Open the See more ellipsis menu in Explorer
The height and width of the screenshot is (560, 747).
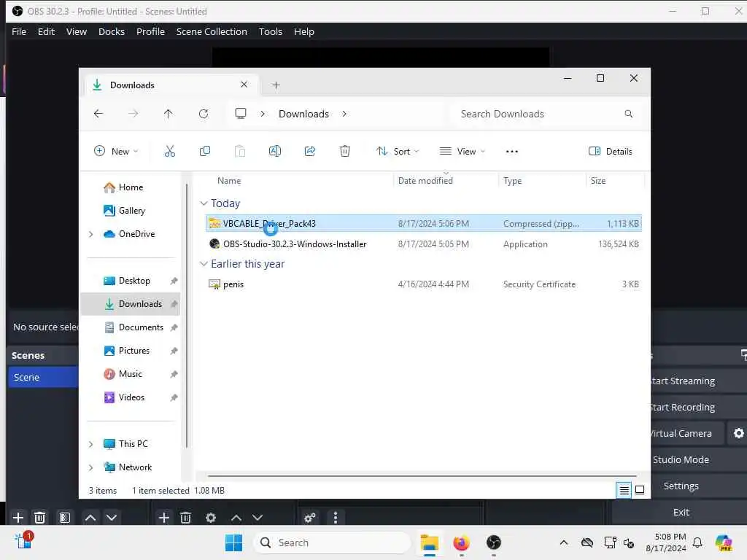[511, 152]
